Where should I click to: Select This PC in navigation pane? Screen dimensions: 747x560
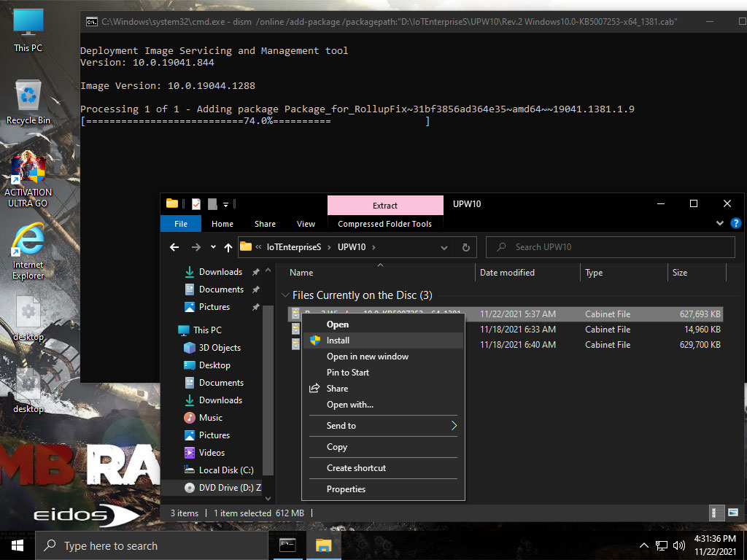click(x=207, y=330)
